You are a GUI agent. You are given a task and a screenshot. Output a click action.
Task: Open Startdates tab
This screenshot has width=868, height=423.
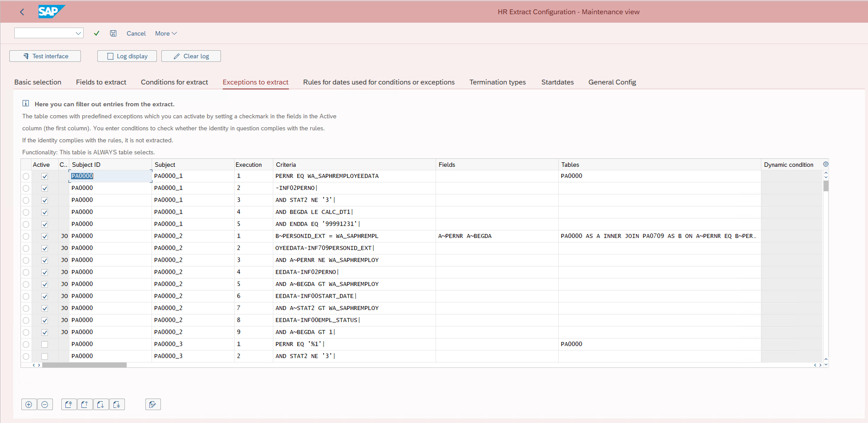[557, 82]
